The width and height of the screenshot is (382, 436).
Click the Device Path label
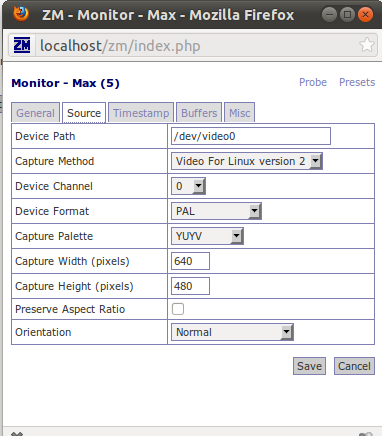(x=45, y=136)
